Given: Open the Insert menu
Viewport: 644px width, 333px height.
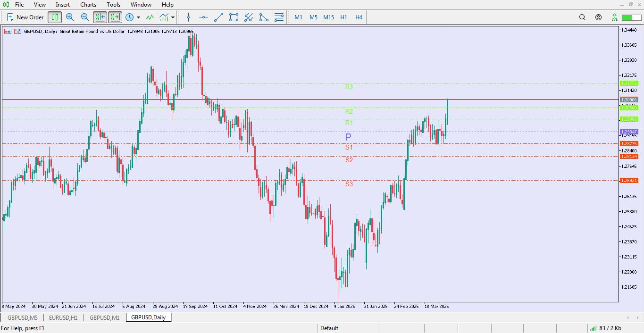Looking at the screenshot, I should (x=63, y=5).
